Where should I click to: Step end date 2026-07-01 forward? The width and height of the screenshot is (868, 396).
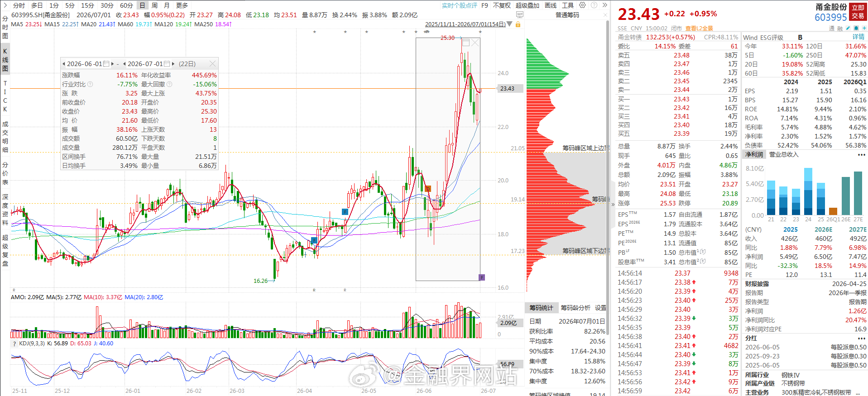tap(173, 64)
